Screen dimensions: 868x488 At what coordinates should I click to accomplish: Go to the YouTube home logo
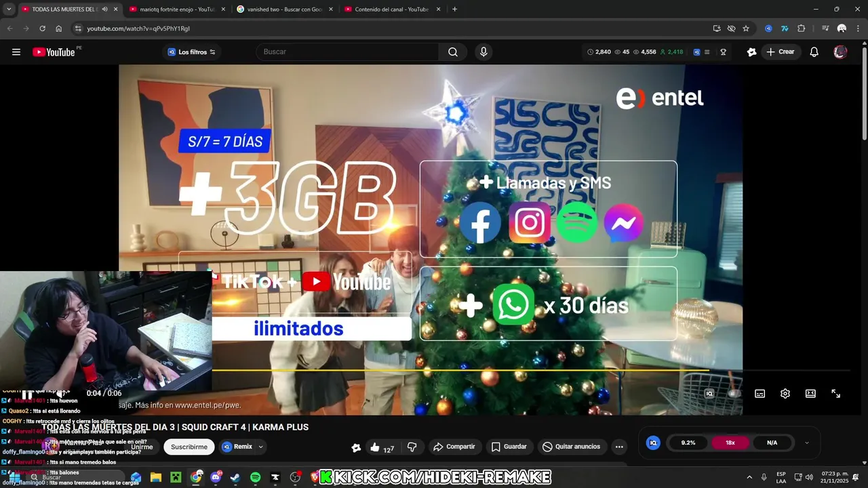[54, 52]
